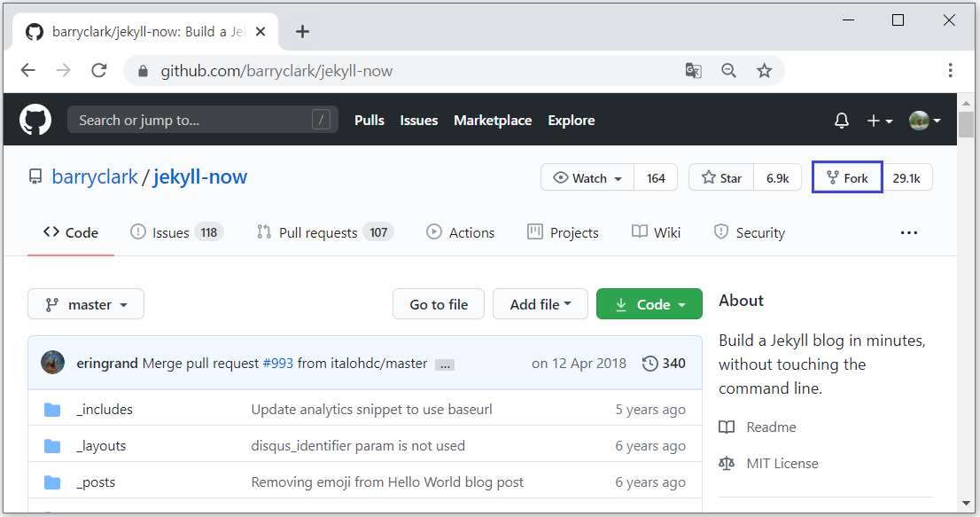Click the zoom magnifier icon in address bar
This screenshot has height=517, width=980.
click(728, 71)
